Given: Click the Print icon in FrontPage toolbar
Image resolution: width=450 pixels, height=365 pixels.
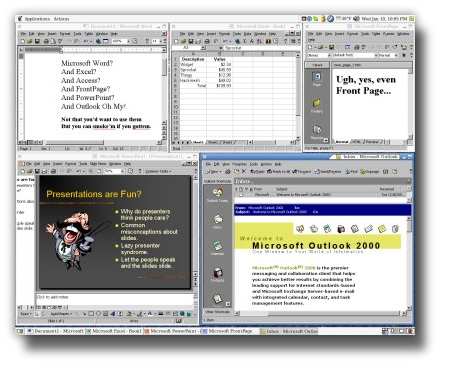Looking at the screenshot, I should click(356, 47).
